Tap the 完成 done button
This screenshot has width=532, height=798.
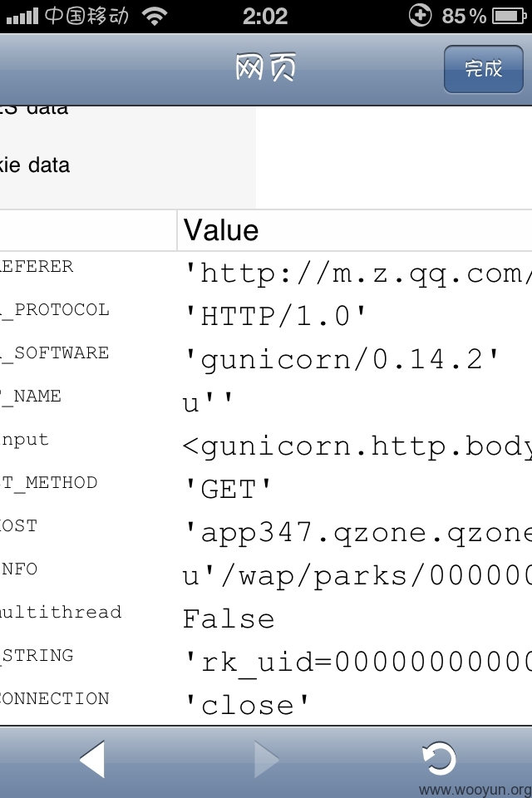coord(483,69)
